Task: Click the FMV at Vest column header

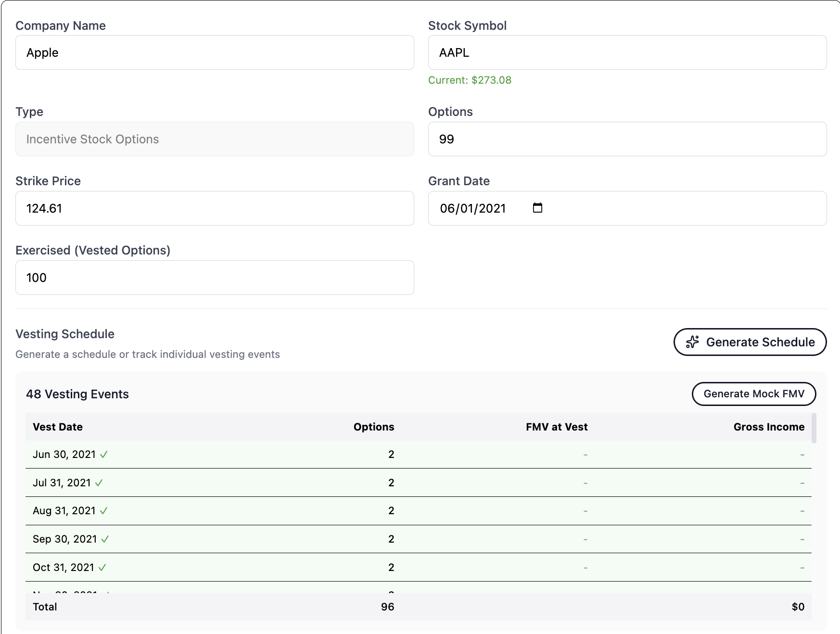Action: (x=557, y=427)
